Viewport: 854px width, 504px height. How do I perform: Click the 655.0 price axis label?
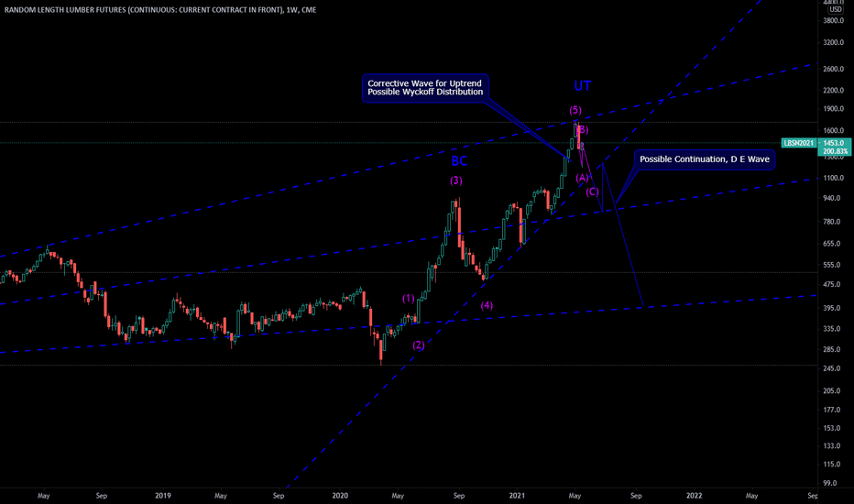click(832, 244)
